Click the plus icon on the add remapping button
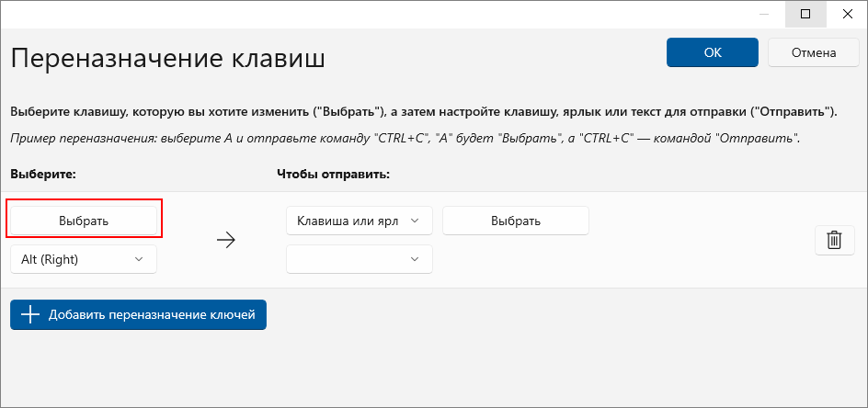 (x=30, y=315)
